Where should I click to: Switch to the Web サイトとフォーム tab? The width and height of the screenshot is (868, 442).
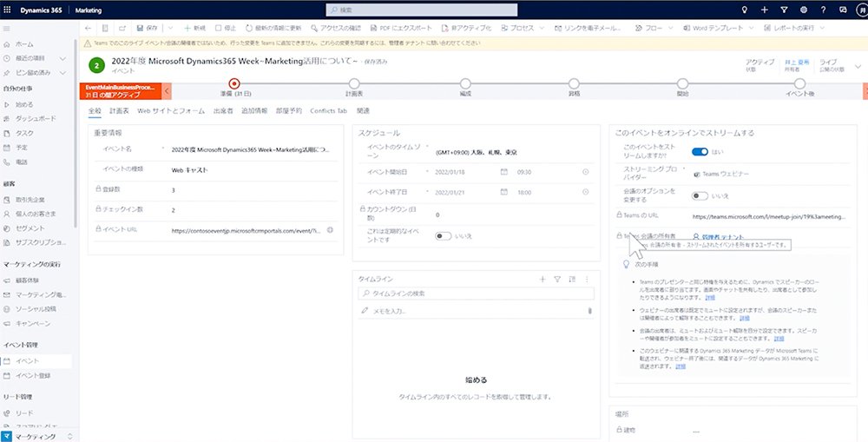(x=171, y=111)
